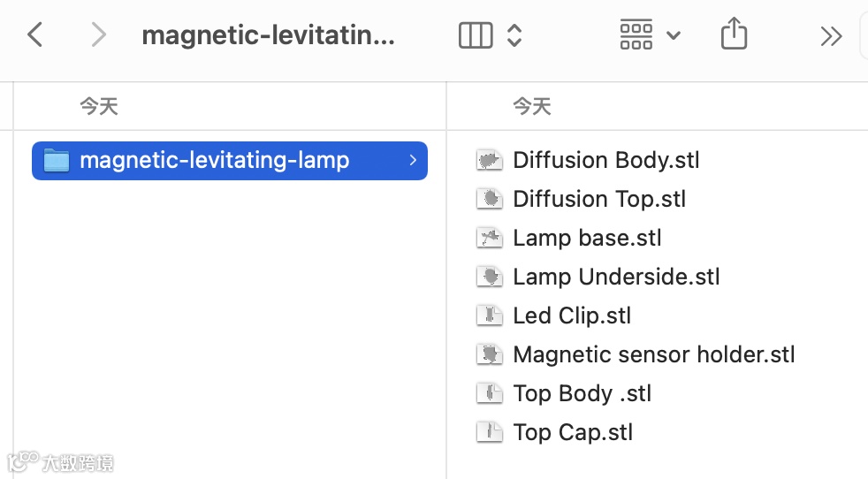Viewport: 868px width, 479px height.
Task: Select the Led Clip.stl file name
Action: 572,316
